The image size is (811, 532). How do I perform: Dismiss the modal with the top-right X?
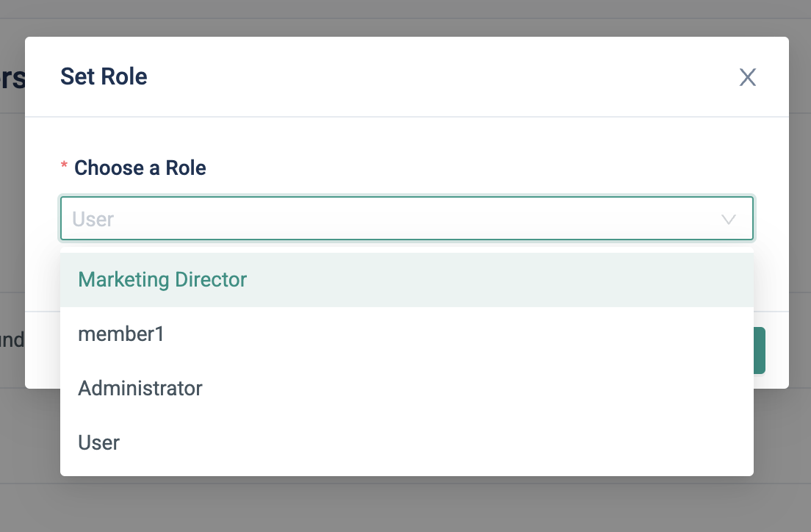pos(747,77)
